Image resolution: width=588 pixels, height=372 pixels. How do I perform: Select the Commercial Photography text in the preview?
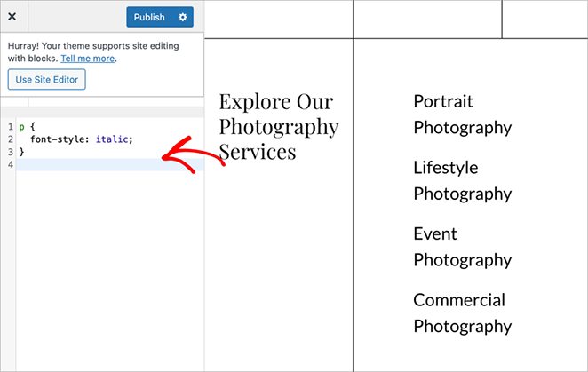(462, 313)
